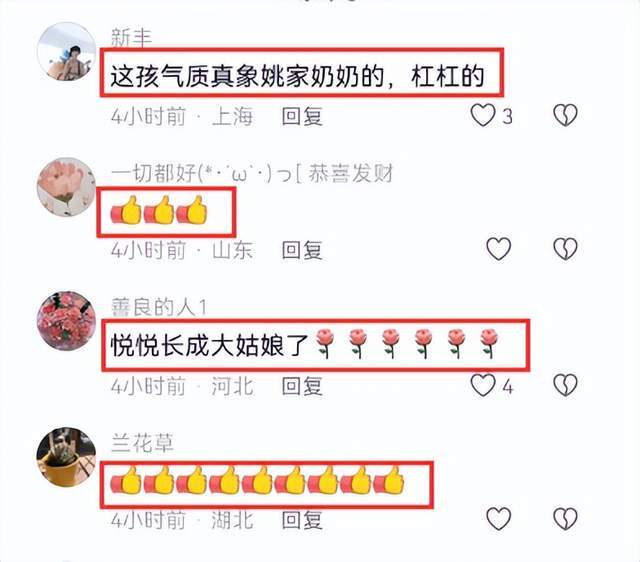
Task: Reply to the 山东 comment
Action: coord(302,250)
